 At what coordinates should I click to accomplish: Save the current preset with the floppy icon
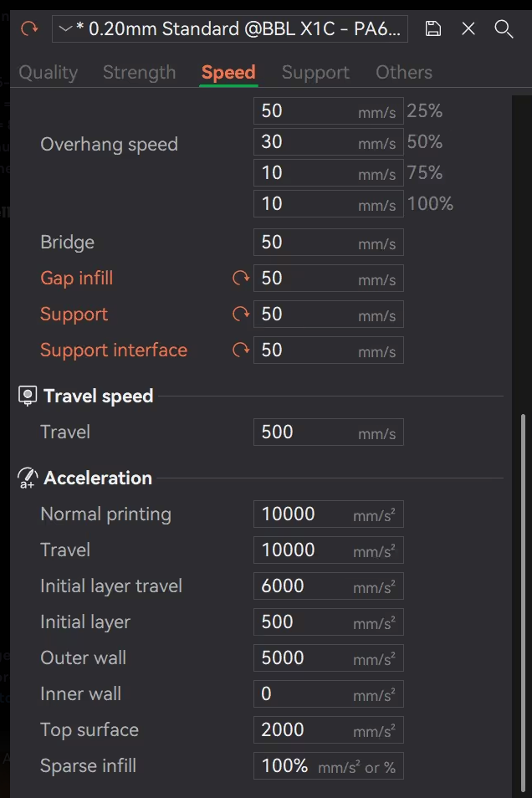coord(433,28)
